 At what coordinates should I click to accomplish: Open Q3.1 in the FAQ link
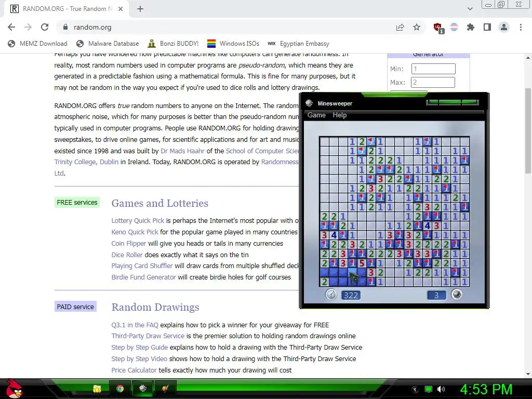tap(135, 325)
